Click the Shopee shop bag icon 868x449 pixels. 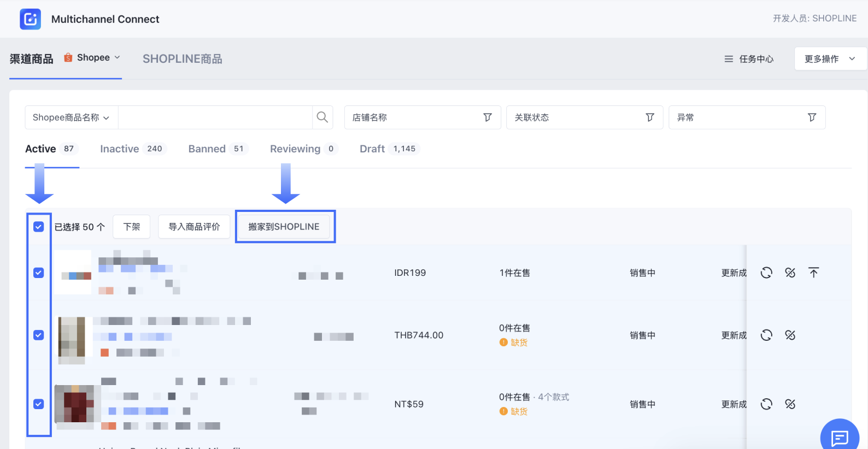[x=68, y=57]
